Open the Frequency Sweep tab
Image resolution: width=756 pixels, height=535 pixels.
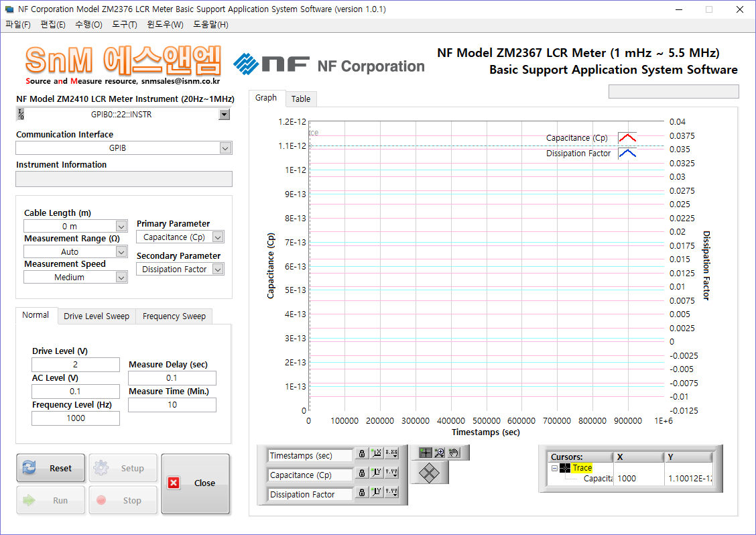[174, 316]
